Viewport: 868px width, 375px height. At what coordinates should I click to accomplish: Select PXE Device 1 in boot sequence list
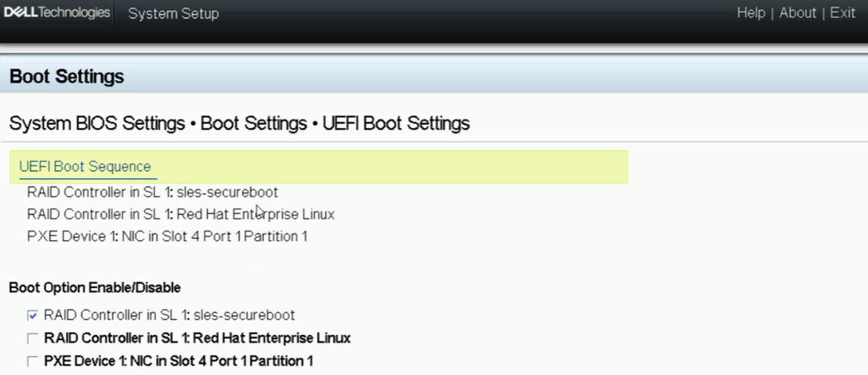(167, 237)
